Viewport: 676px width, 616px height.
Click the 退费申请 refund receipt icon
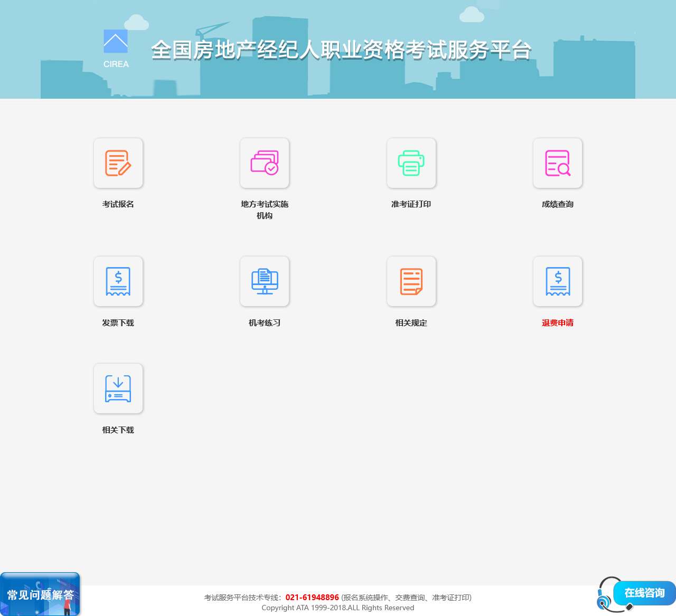[x=558, y=281]
